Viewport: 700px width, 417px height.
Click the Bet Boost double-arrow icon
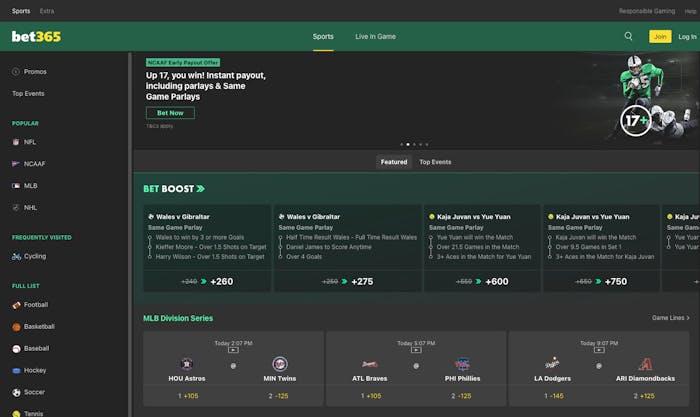click(x=201, y=189)
